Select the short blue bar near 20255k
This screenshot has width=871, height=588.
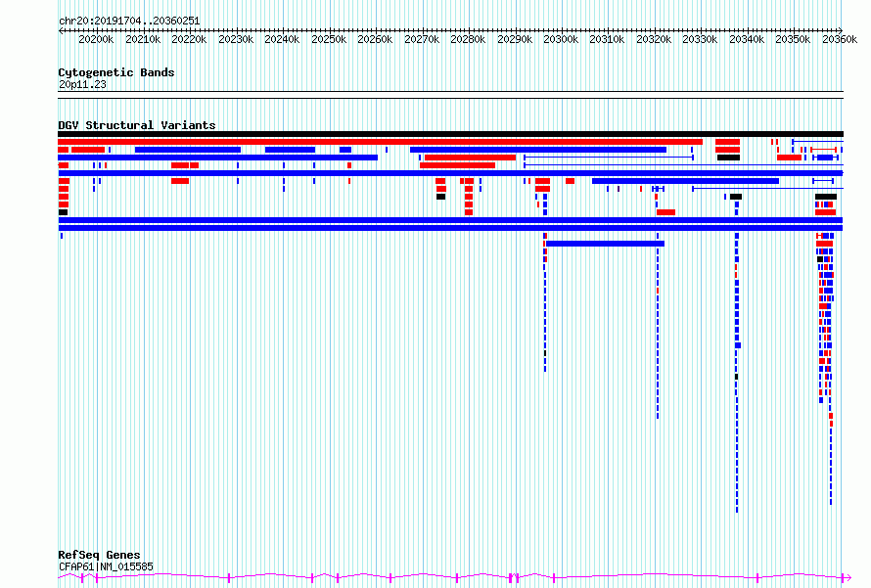[x=344, y=150]
